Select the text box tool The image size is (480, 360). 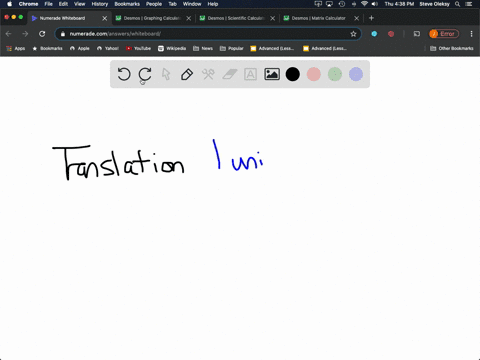250,74
